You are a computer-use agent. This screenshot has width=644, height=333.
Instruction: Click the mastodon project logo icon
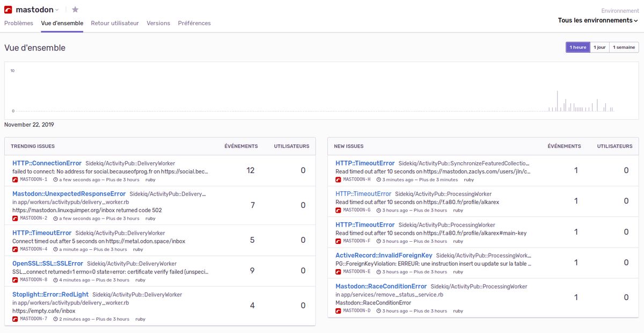pyautogui.click(x=8, y=10)
